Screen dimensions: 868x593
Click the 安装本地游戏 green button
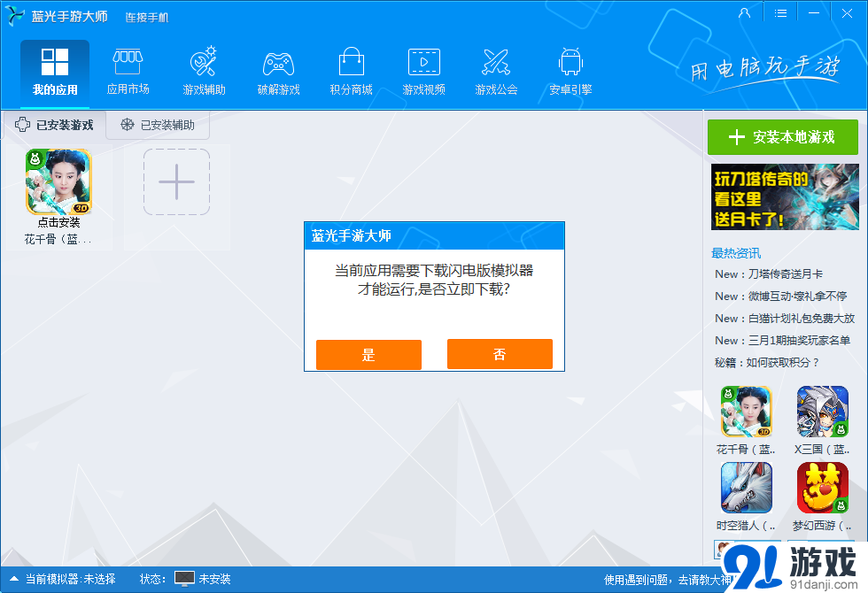(783, 137)
